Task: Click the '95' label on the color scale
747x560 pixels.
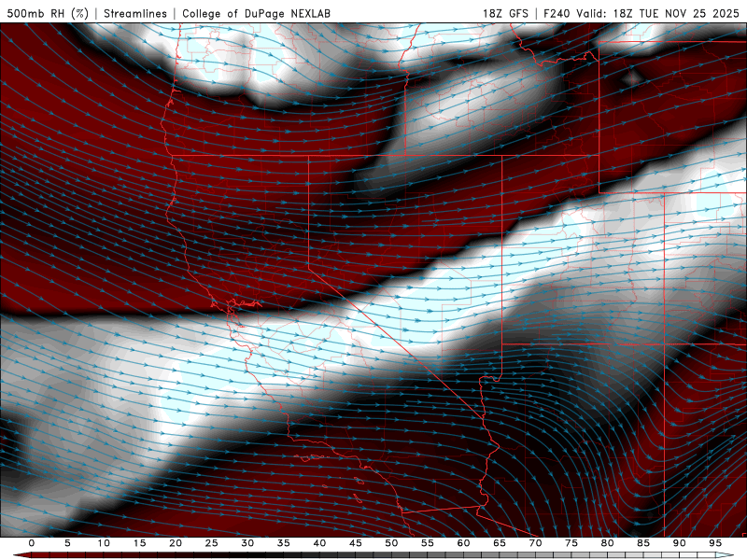Action: [715, 543]
